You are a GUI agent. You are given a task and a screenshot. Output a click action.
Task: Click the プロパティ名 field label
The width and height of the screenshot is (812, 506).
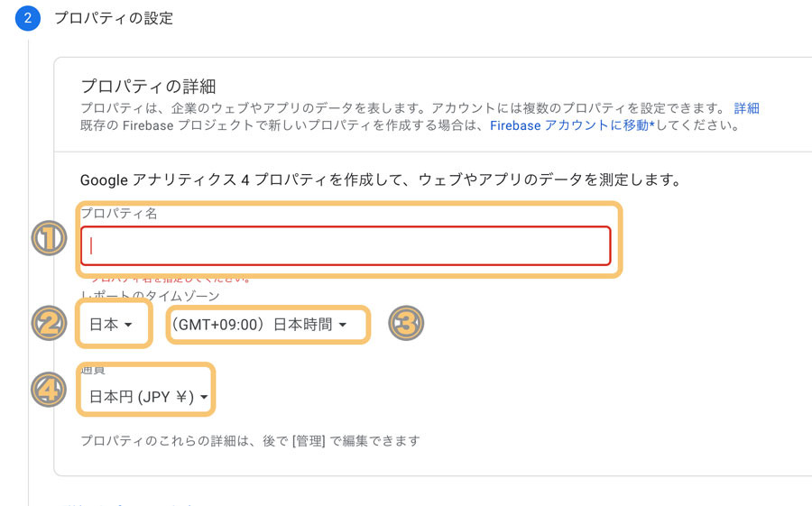pyautogui.click(x=119, y=214)
